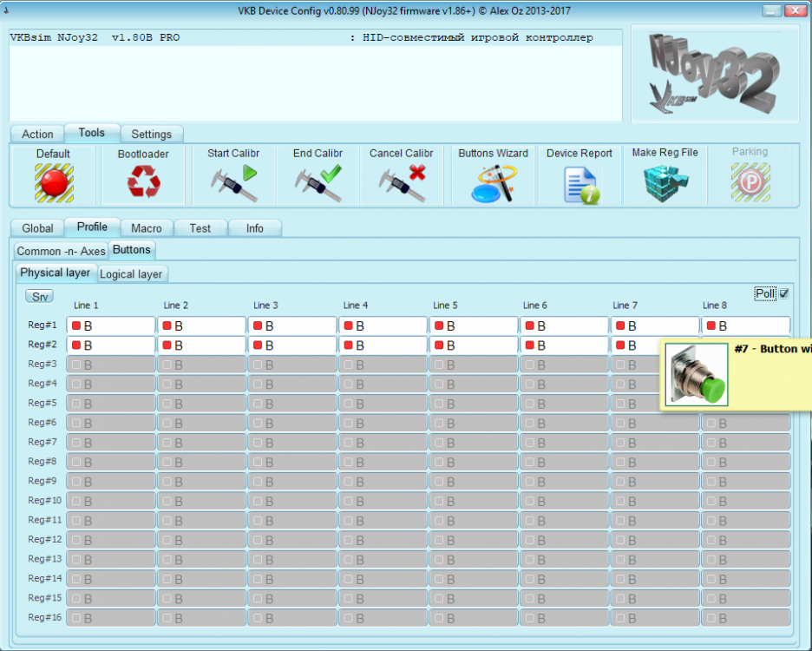
Task: Launch the Buttons Wizard tool
Action: click(493, 183)
